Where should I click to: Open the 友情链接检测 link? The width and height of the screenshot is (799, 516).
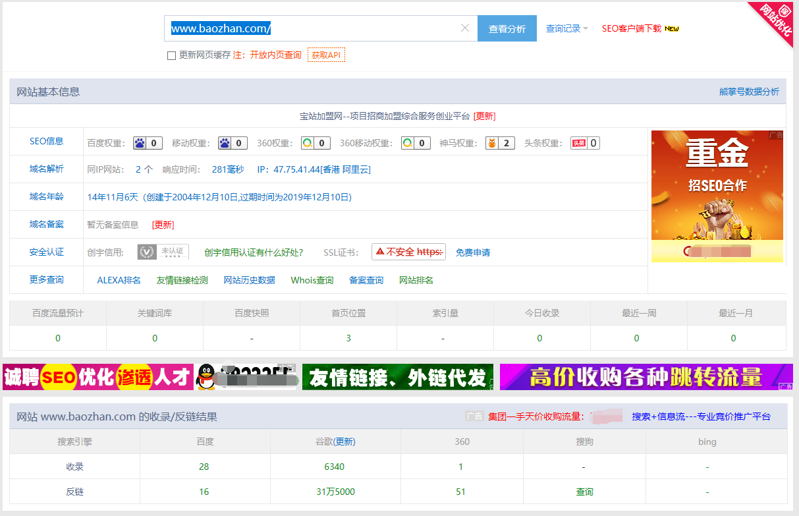point(182,280)
